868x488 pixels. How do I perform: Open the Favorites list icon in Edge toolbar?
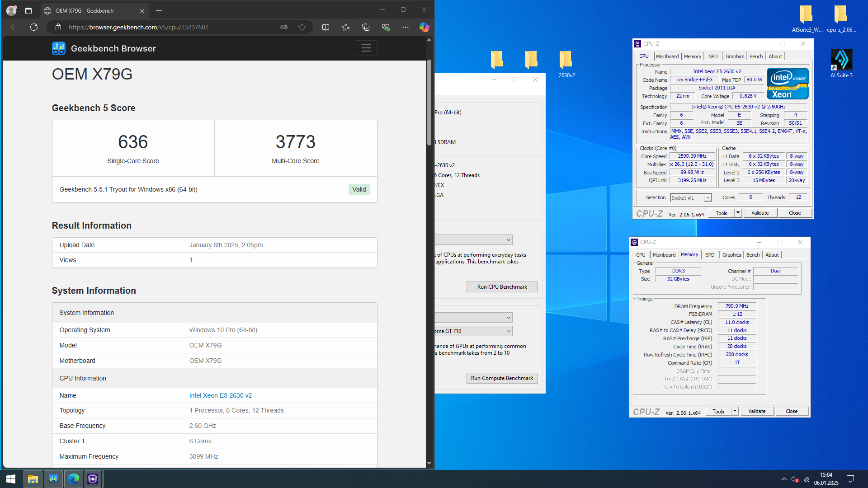pyautogui.click(x=346, y=27)
